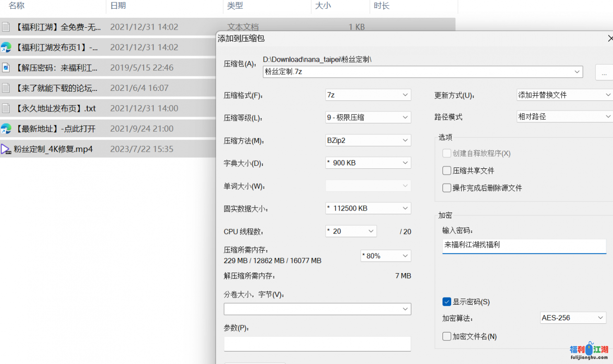Click the Edge shortcut icon for 【最新地址】-点此打开

tap(6, 129)
